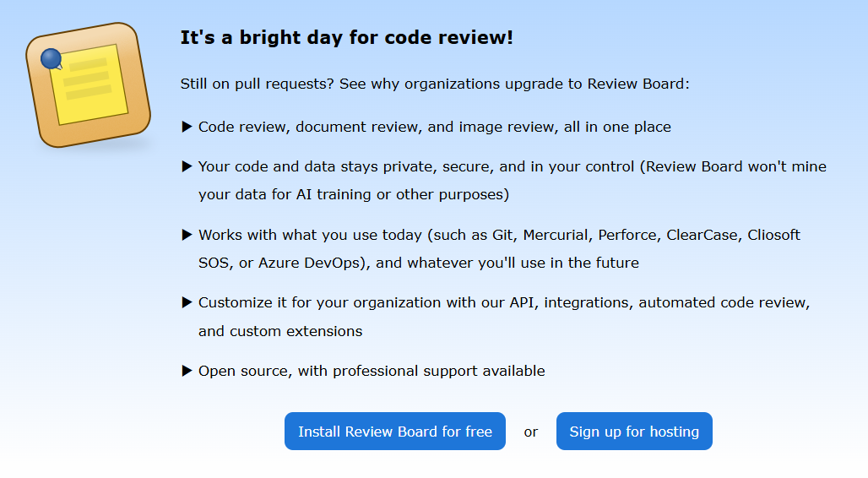Click the yellow note paper in logo
The image size is (868, 478).
tap(90, 84)
